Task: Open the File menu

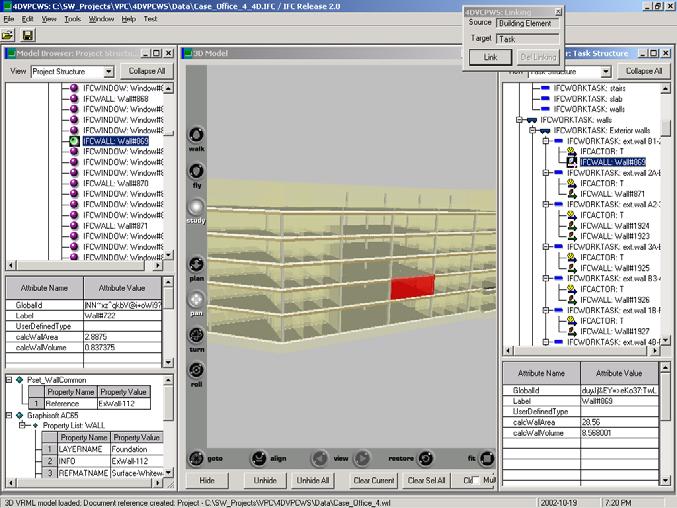Action: pos(9,19)
